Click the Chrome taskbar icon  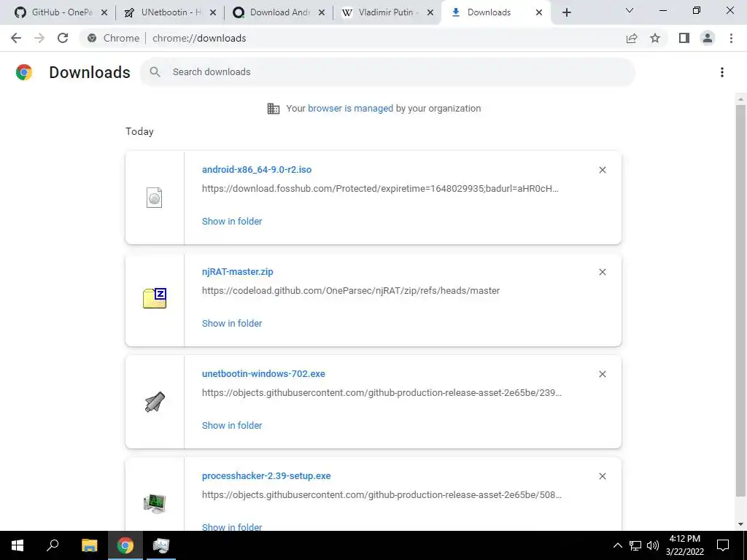[125, 545]
